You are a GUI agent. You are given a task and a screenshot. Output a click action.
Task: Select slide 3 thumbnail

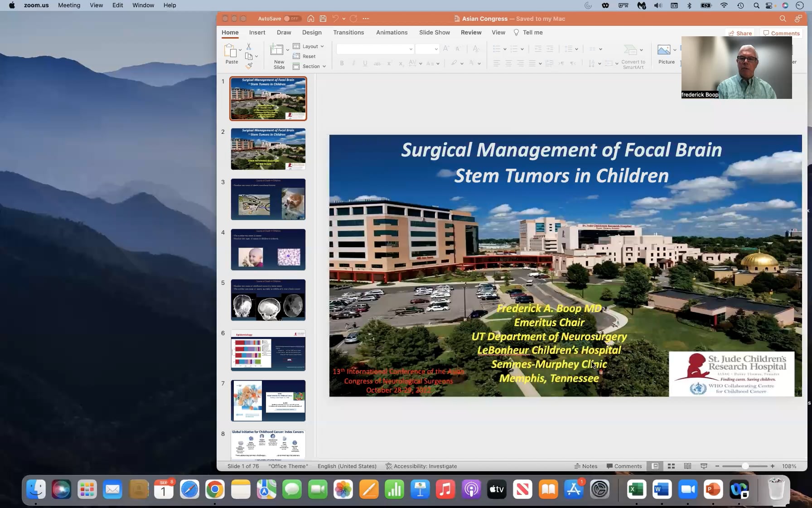(268, 199)
